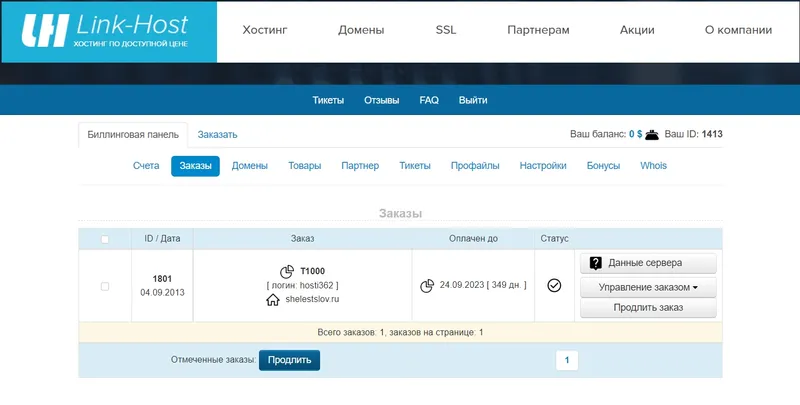Click the Заказ column header
The image size is (800, 405).
(303, 239)
